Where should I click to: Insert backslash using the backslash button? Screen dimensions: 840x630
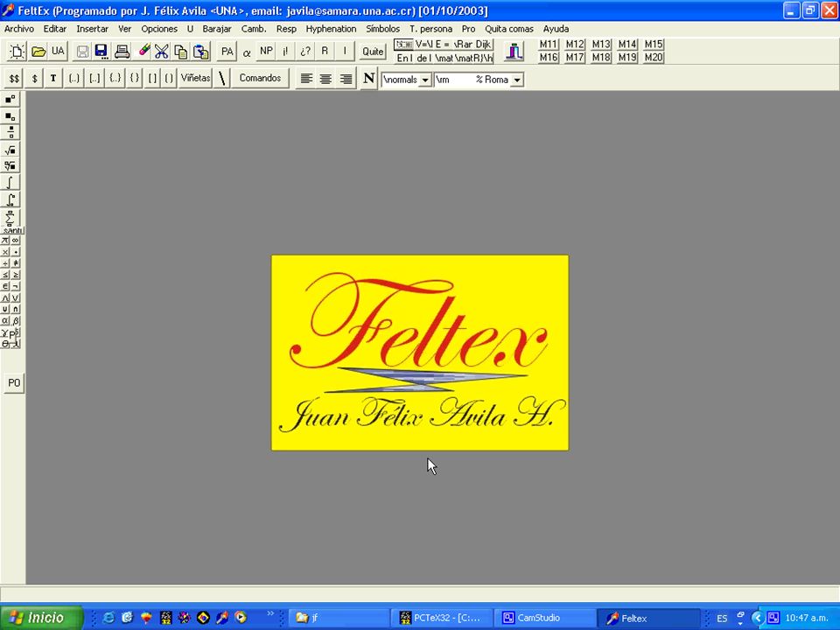click(x=221, y=78)
